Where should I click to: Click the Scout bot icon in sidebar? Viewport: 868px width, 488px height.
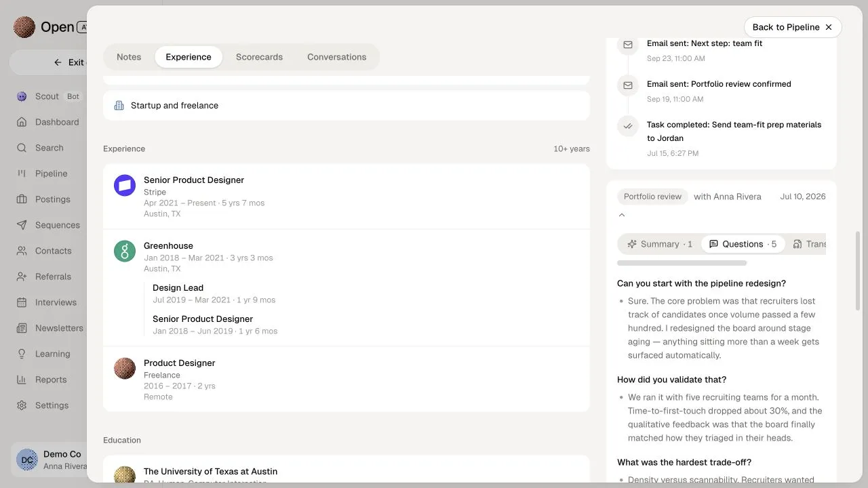(22, 96)
